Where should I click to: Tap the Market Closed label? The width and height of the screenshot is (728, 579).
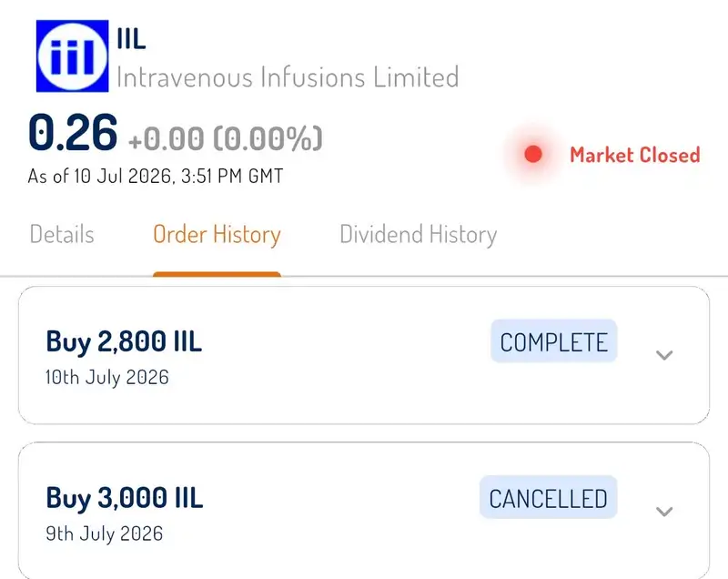point(634,155)
